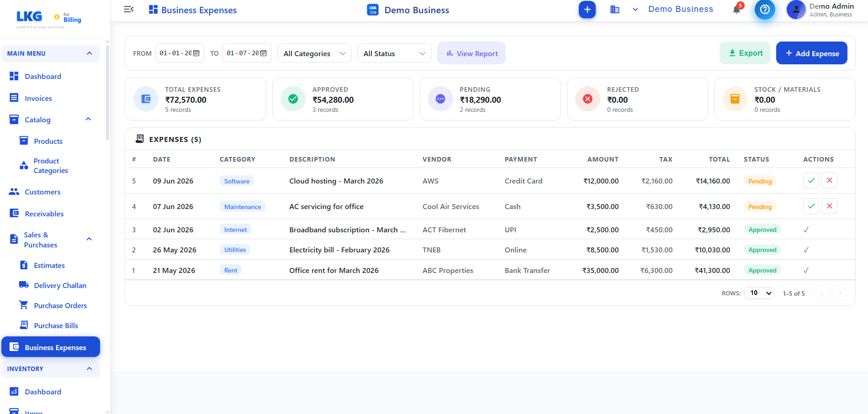The height and width of the screenshot is (414, 868).
Task: Click the LKG Billing logo
Action: point(48,19)
